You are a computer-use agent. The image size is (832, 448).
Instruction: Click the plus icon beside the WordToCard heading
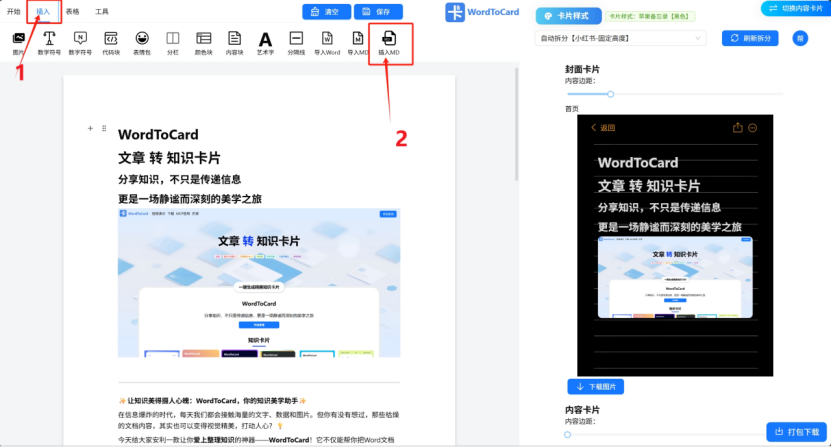[90, 128]
